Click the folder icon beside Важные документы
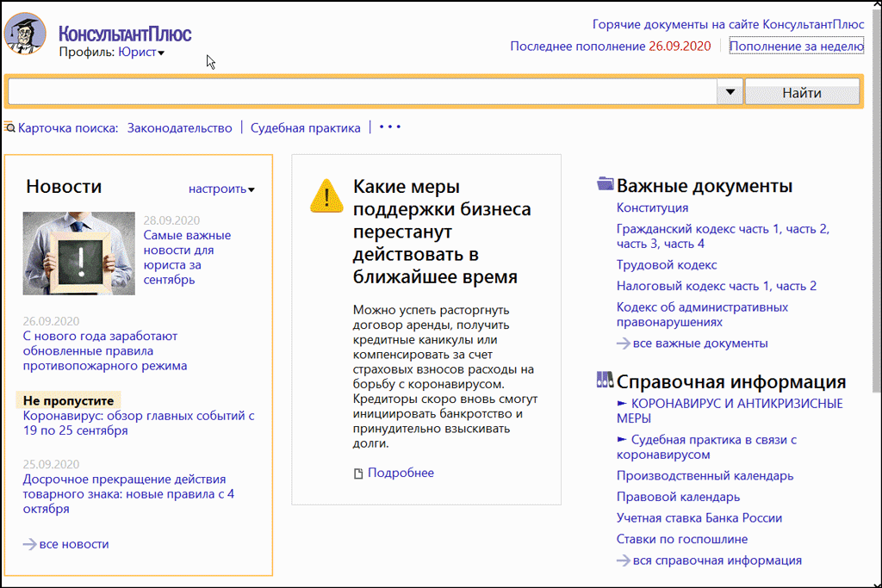Image resolution: width=882 pixels, height=588 pixels. coord(605,184)
